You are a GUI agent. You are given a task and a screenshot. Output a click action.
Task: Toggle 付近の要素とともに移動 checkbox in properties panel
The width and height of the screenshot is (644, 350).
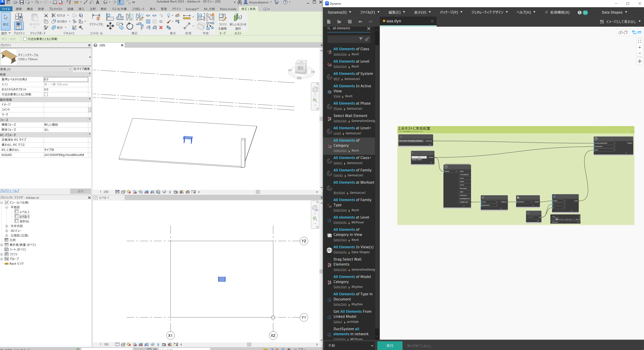pyautogui.click(x=46, y=94)
